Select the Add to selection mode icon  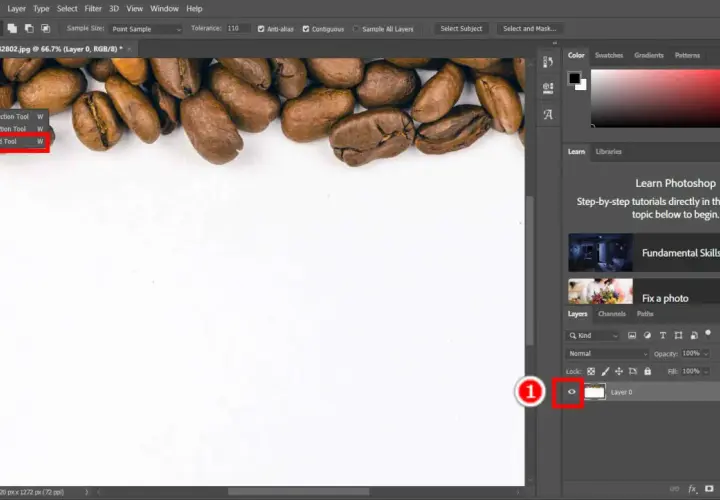pyautogui.click(x=12, y=28)
